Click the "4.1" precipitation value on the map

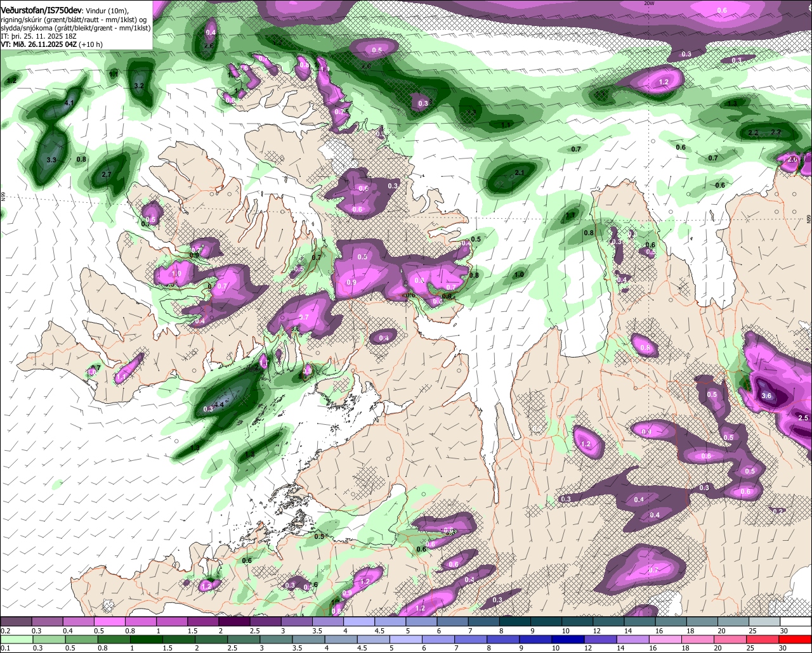69,103
